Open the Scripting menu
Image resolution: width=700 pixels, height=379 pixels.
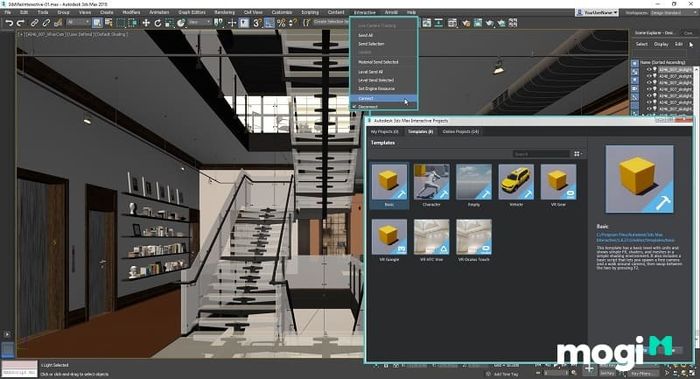pyautogui.click(x=310, y=12)
